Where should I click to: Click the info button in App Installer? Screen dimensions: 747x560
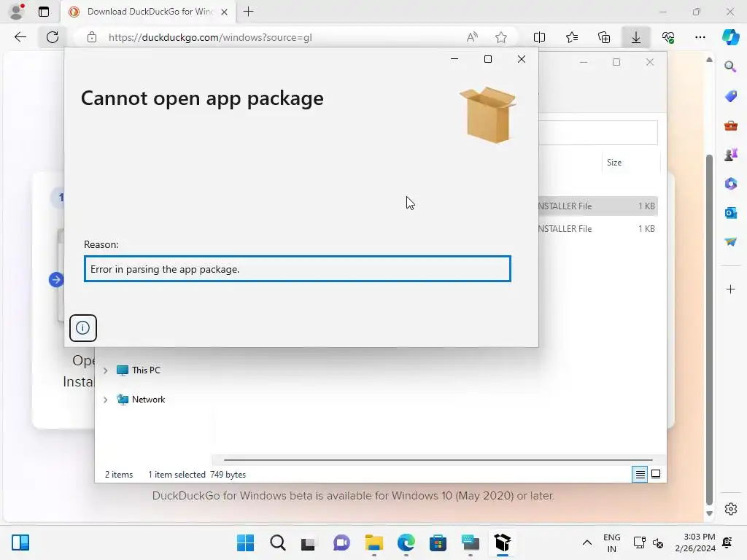[83, 327]
